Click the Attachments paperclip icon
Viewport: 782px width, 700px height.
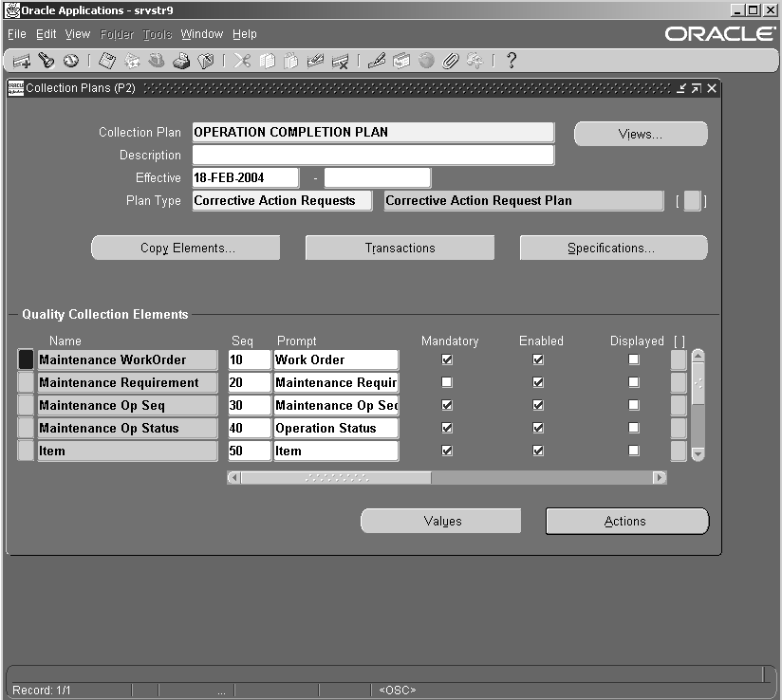pyautogui.click(x=451, y=61)
